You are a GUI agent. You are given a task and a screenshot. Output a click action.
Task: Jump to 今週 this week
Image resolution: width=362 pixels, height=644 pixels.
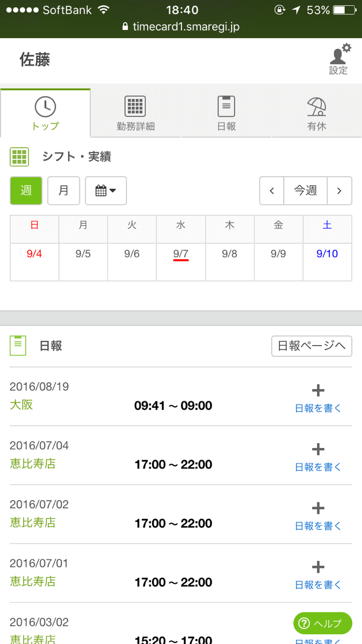[305, 191]
